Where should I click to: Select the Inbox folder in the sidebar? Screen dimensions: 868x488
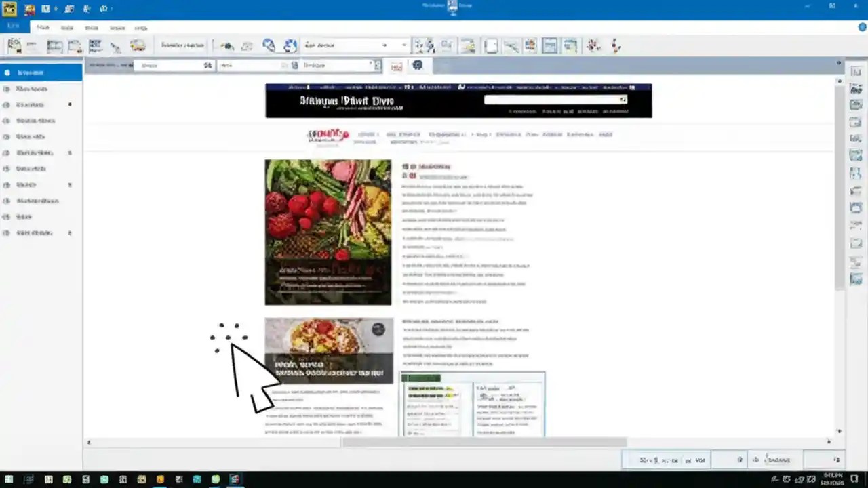coord(30,73)
